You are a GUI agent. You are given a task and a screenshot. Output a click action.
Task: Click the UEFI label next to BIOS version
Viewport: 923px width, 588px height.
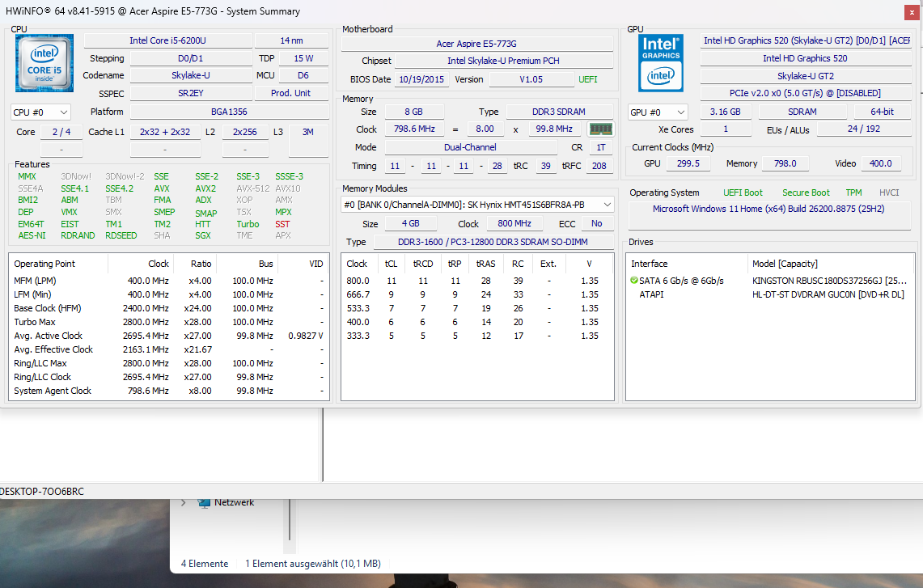point(587,79)
